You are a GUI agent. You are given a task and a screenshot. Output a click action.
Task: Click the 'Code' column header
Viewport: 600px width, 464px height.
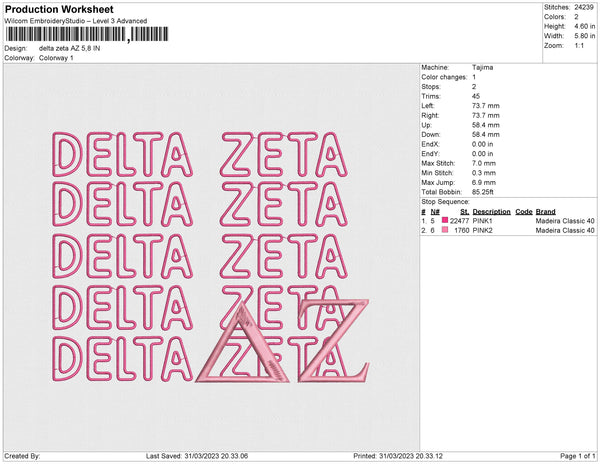[524, 212]
